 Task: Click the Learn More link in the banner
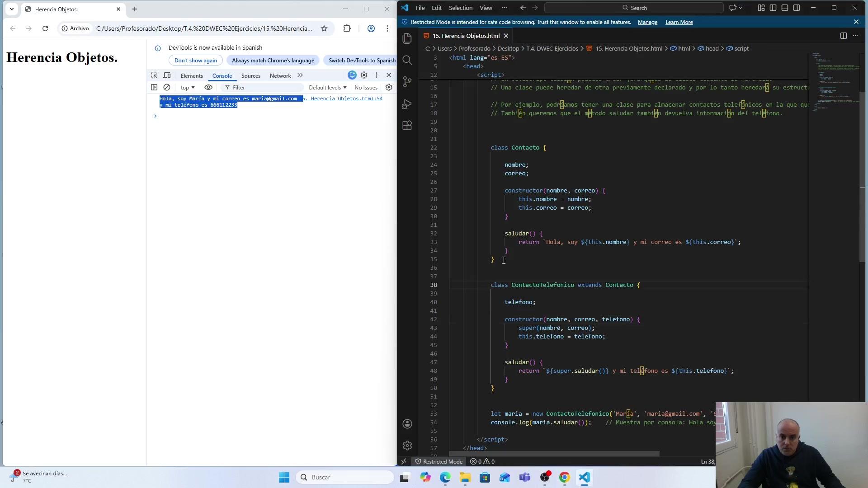679,22
